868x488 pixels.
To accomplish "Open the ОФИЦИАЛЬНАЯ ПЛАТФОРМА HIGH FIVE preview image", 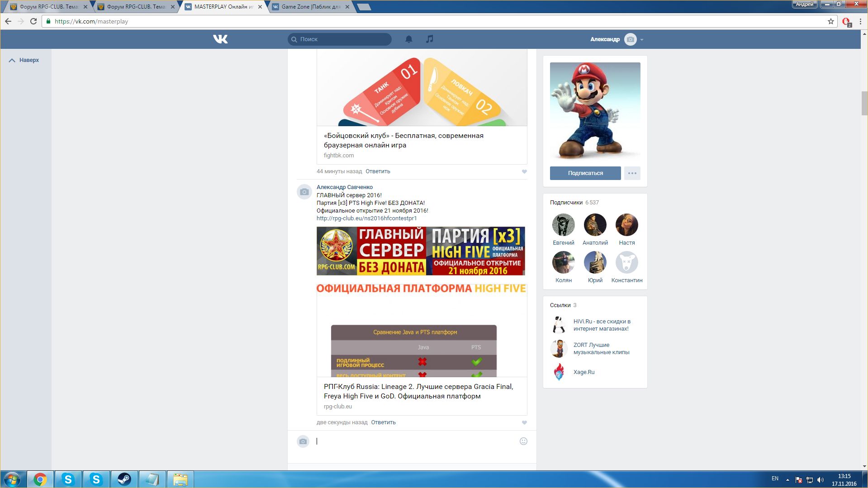I will [x=422, y=330].
